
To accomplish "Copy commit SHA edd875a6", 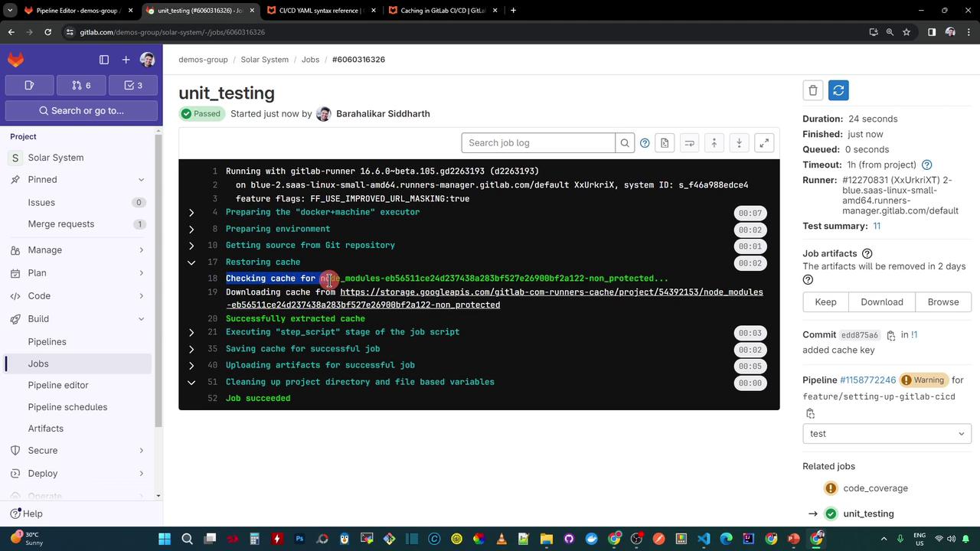I will pos(891,335).
